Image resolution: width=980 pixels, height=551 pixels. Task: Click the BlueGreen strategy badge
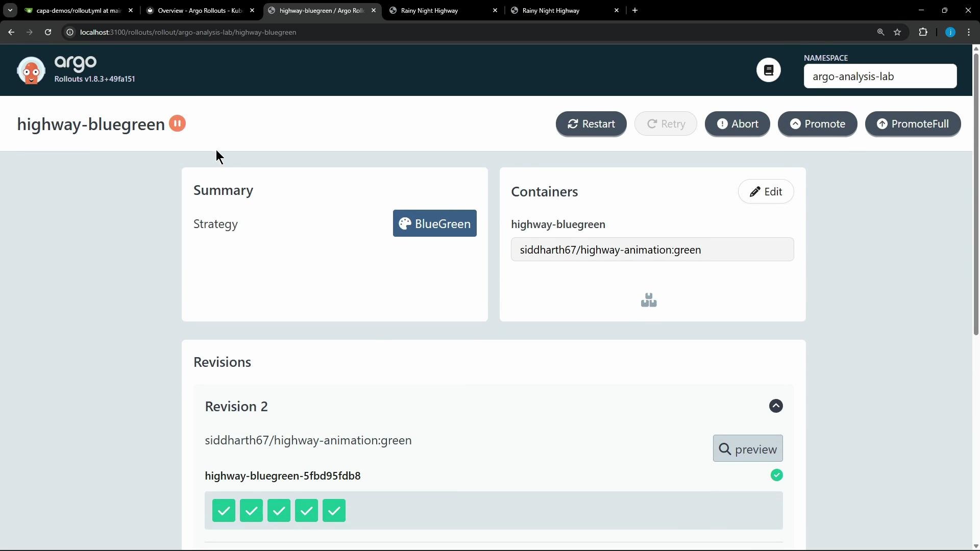tap(434, 223)
